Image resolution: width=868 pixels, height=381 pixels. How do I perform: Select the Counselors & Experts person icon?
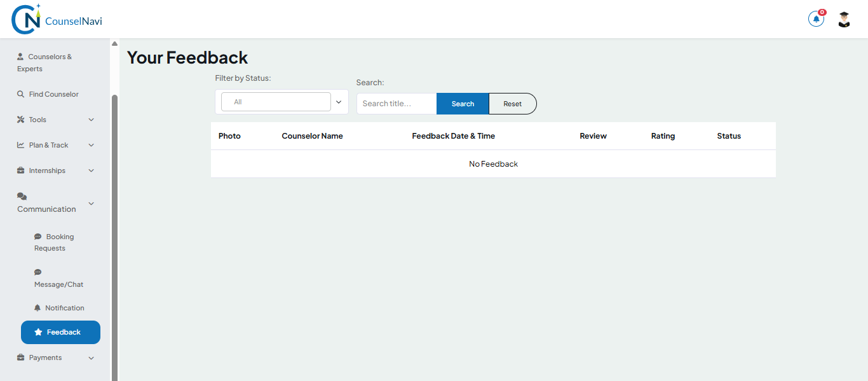pyautogui.click(x=21, y=56)
